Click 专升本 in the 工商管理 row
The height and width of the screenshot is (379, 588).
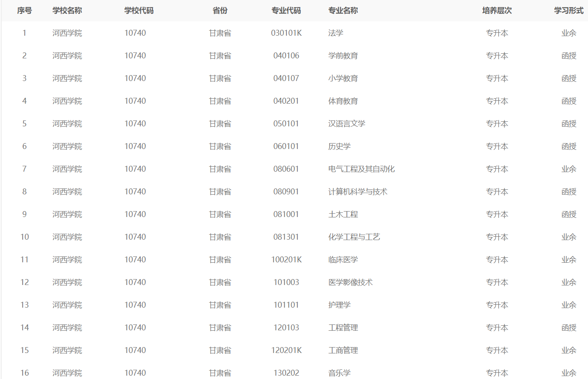point(497,350)
